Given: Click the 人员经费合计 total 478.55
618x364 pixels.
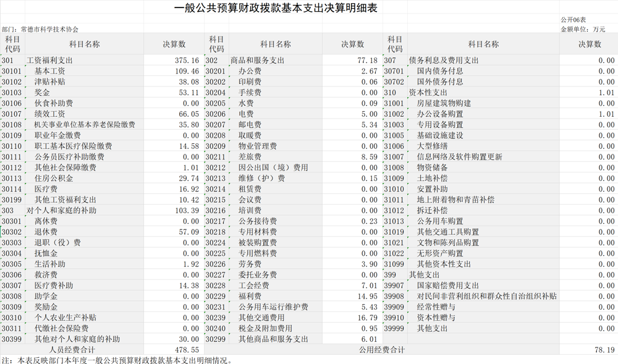Looking at the screenshot, I should coord(187,350).
